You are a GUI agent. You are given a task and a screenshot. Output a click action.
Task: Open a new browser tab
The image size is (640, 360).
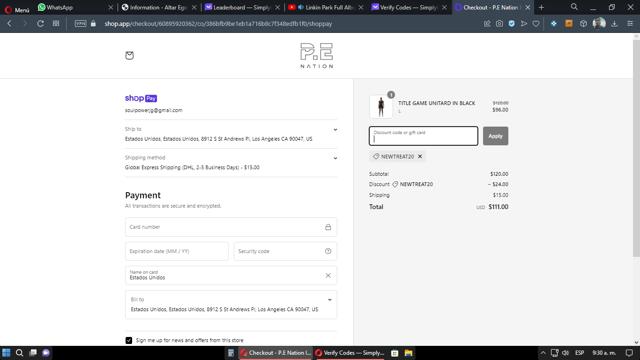click(x=542, y=7)
